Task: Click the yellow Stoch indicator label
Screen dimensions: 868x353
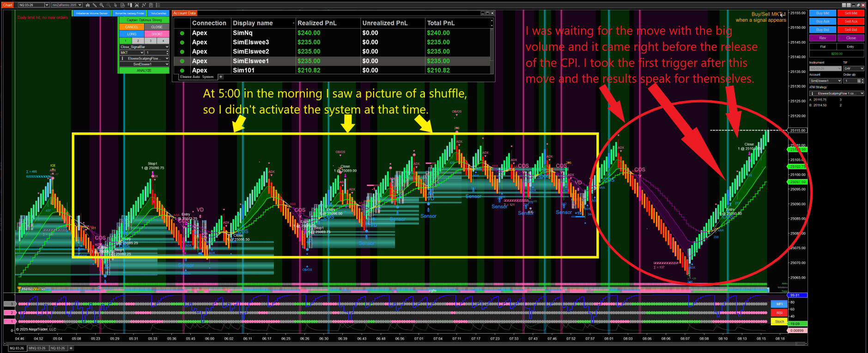Action: (x=779, y=322)
